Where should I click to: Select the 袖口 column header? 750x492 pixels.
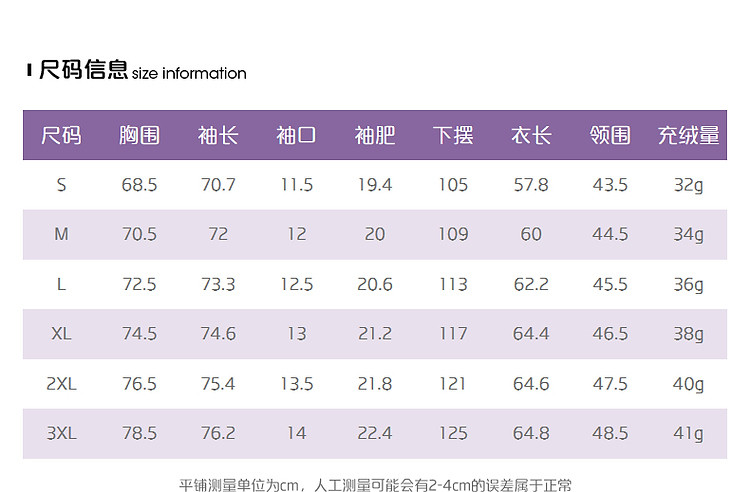[x=296, y=135]
